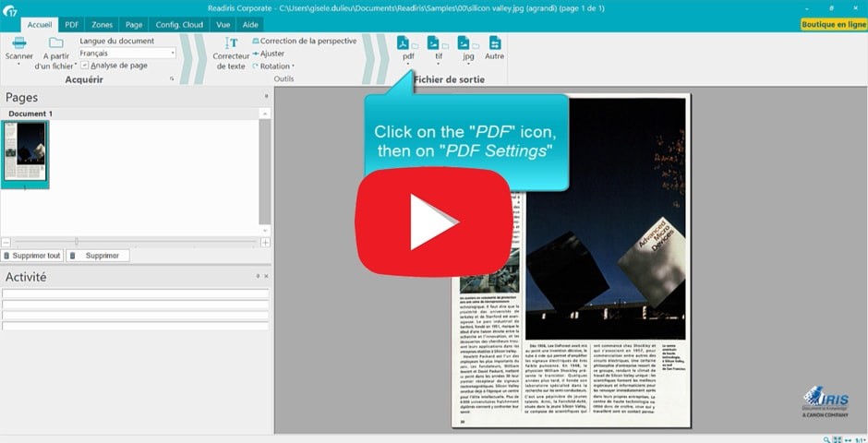The height and width of the screenshot is (443, 868).
Task: Play the YouTube video overlay
Action: coord(433,221)
